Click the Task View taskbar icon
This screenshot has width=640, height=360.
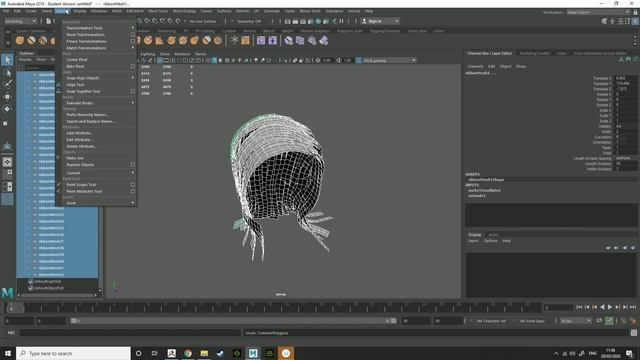(155, 353)
